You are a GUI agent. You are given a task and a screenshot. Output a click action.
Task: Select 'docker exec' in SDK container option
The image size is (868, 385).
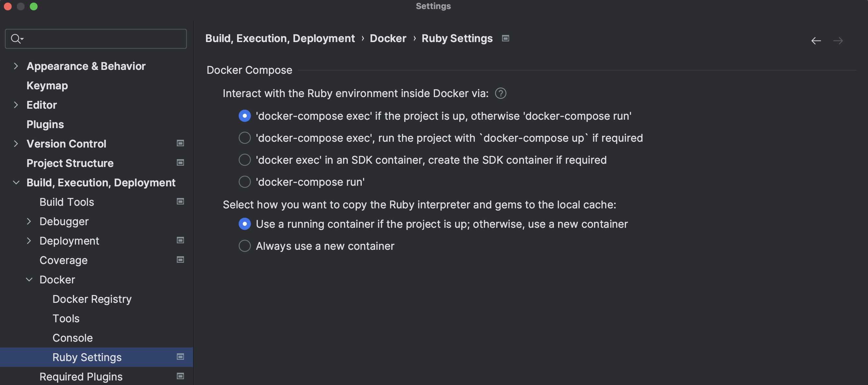tap(245, 160)
